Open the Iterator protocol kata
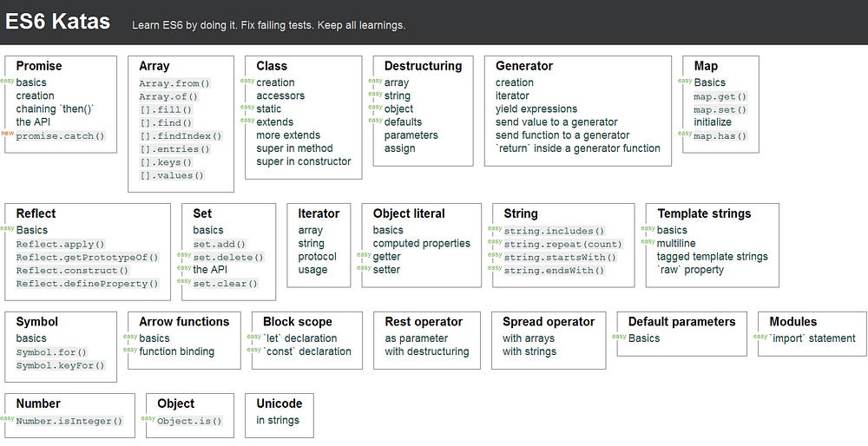Screen dimensions: 868x446 [x=317, y=257]
